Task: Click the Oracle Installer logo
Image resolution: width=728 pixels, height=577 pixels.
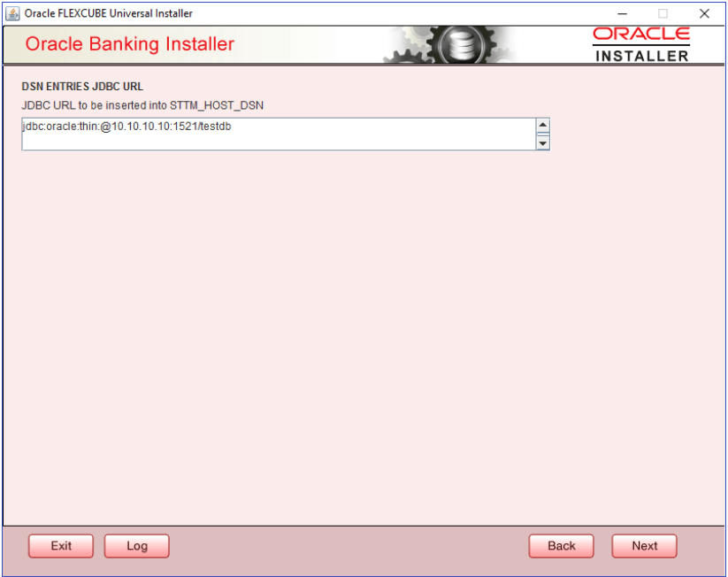Action: pos(641,44)
